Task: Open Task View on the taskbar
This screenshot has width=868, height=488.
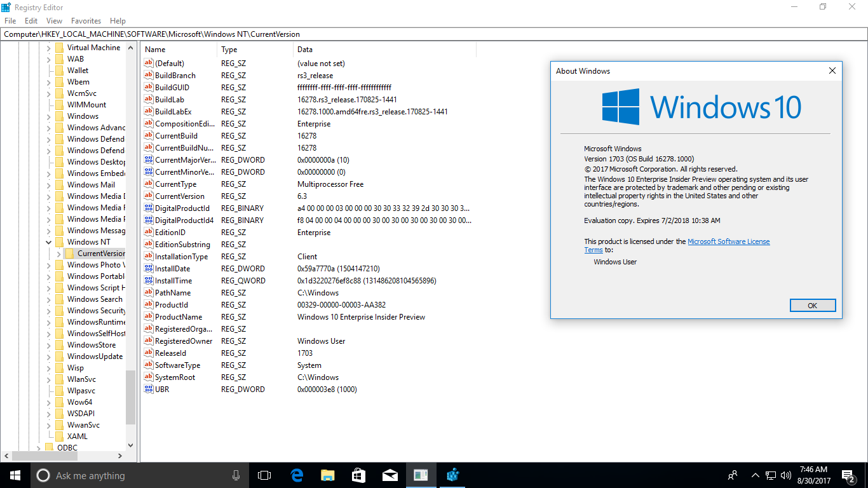Action: (264, 475)
